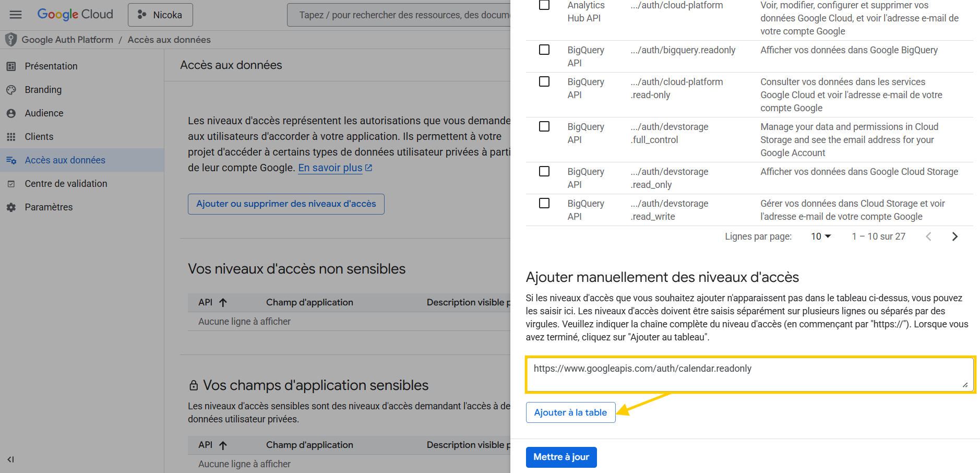Select Accès aux données in sidebar

pyautogui.click(x=65, y=160)
